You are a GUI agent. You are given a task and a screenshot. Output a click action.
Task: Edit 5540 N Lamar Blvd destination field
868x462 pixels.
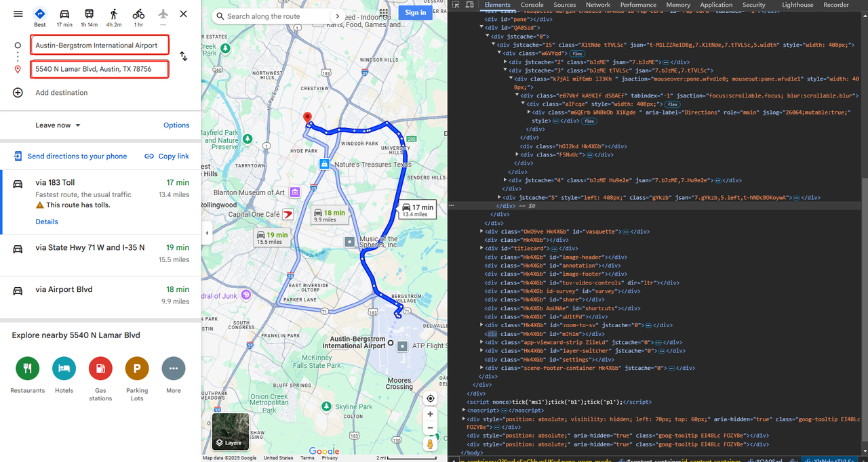(x=100, y=69)
